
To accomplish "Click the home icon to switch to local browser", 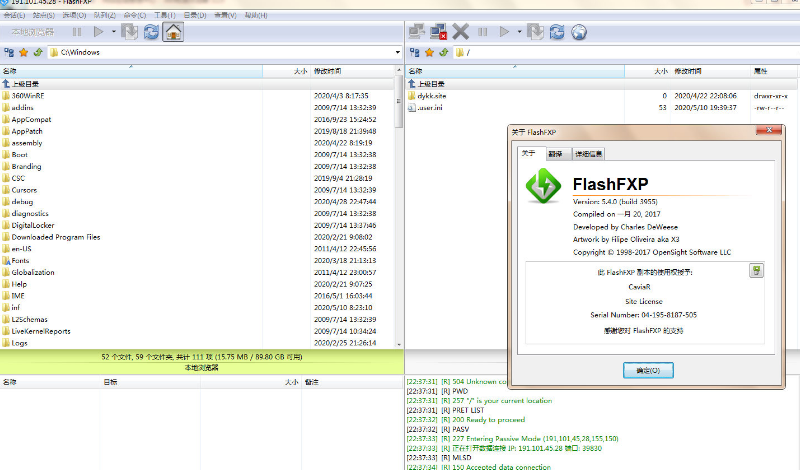I will pos(173,32).
